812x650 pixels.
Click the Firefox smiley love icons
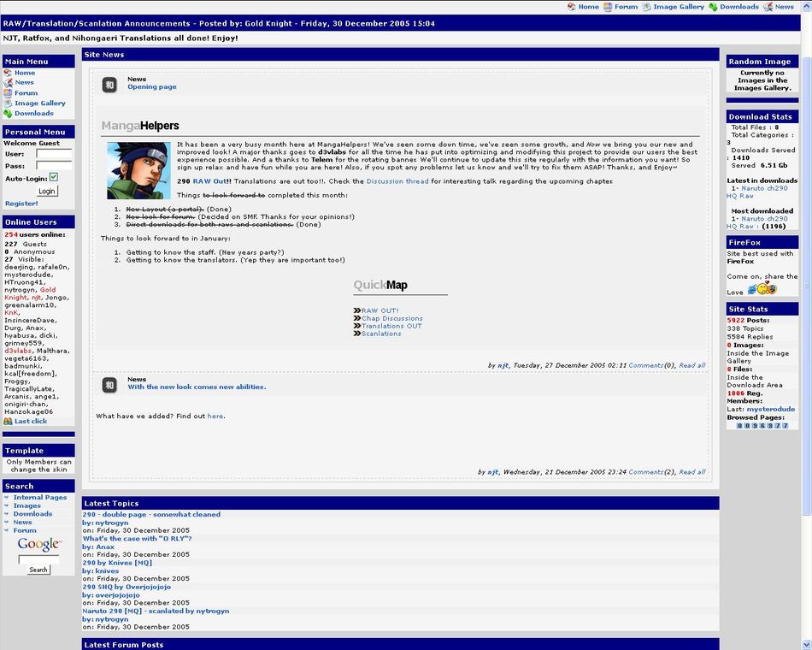(x=762, y=289)
